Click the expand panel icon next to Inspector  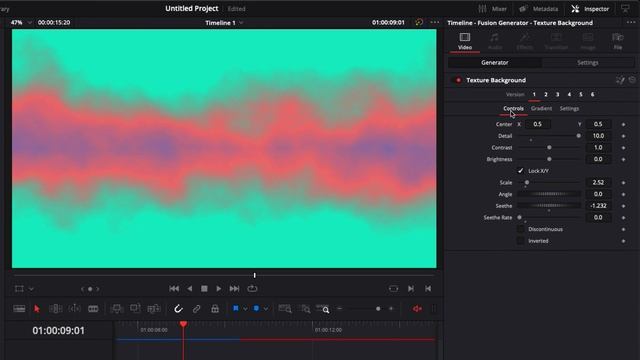click(x=625, y=9)
